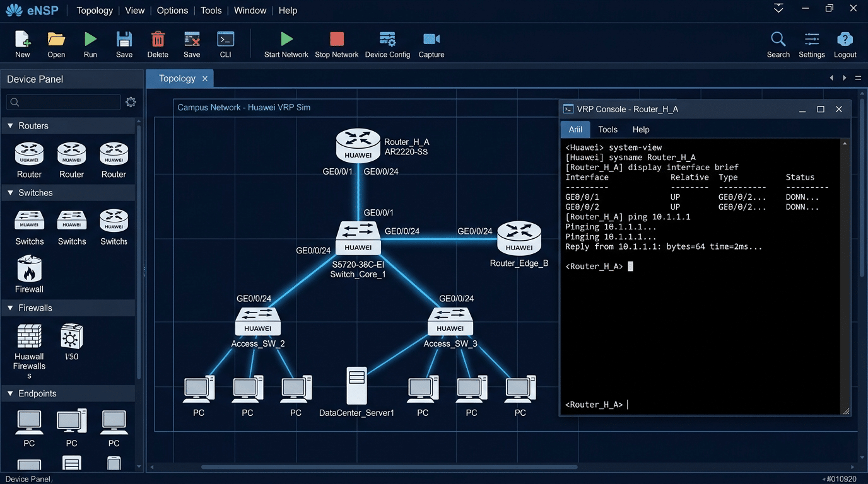Click the eNSP logo icon
Viewport: 868px width, 484px height.
[x=14, y=10]
